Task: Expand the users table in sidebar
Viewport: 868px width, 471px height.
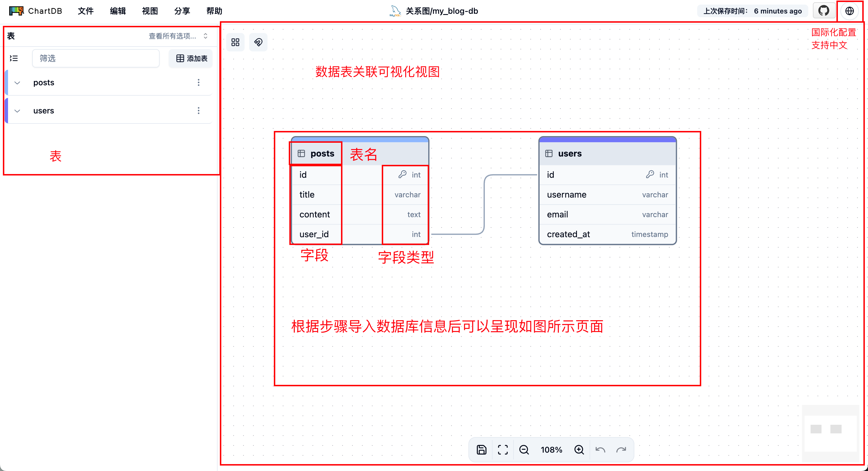Action: (17, 111)
